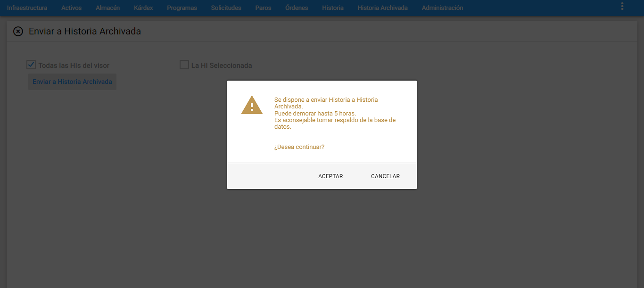This screenshot has width=644, height=288.
Task: Click the ACEPTAR button in the dialog
Action: (x=330, y=176)
